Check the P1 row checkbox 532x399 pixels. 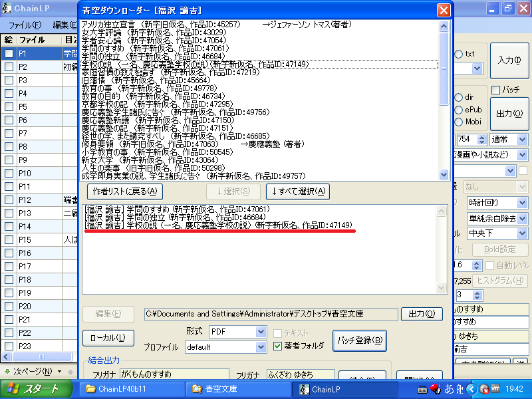click(x=9, y=53)
